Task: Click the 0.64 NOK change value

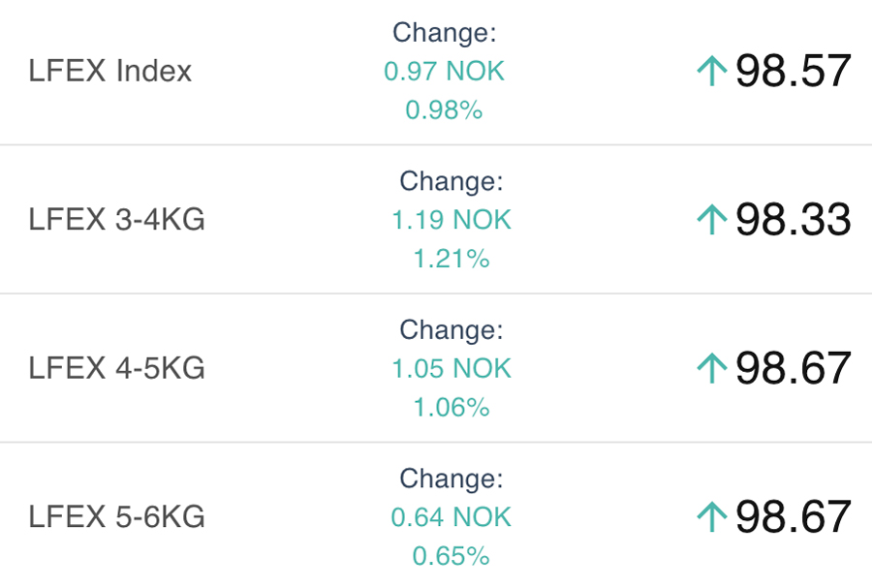Action: 451,517
